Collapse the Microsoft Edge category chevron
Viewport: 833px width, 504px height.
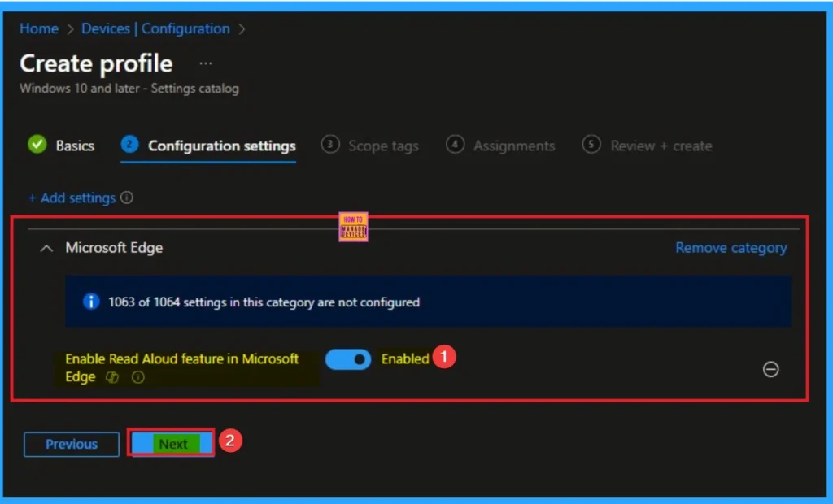point(46,248)
